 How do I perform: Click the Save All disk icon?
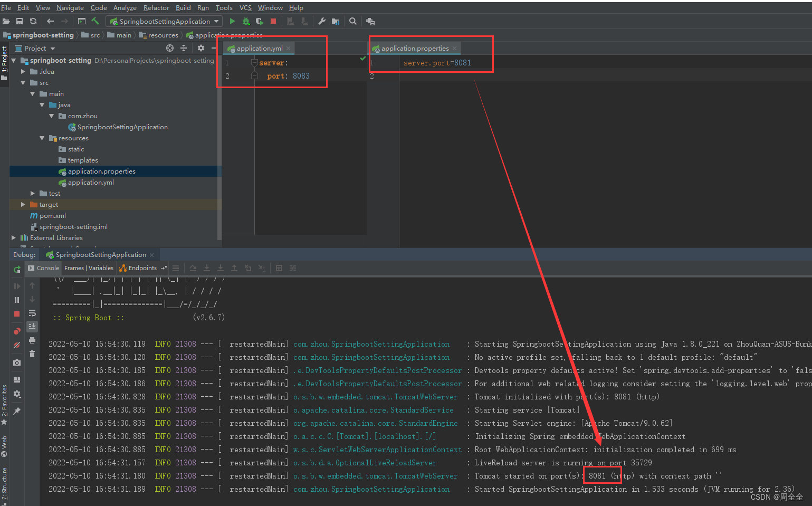tap(20, 21)
